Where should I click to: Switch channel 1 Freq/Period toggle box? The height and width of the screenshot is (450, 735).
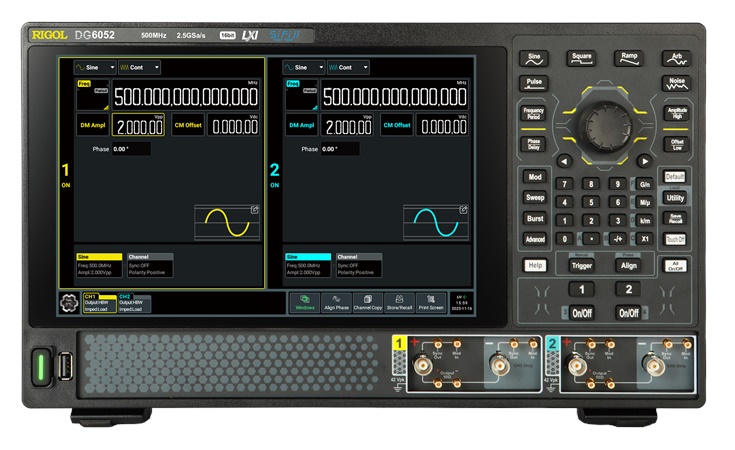point(93,95)
